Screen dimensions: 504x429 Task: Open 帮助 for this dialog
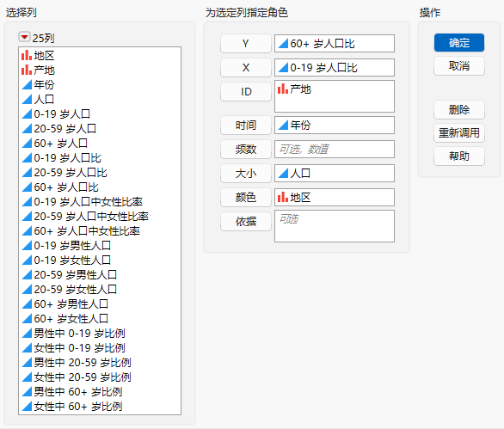(x=459, y=156)
